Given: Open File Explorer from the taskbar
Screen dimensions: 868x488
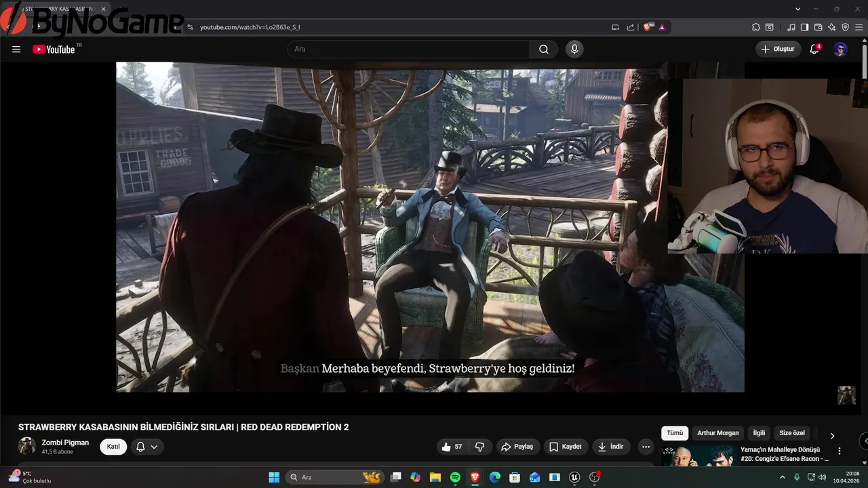Looking at the screenshot, I should click(435, 477).
